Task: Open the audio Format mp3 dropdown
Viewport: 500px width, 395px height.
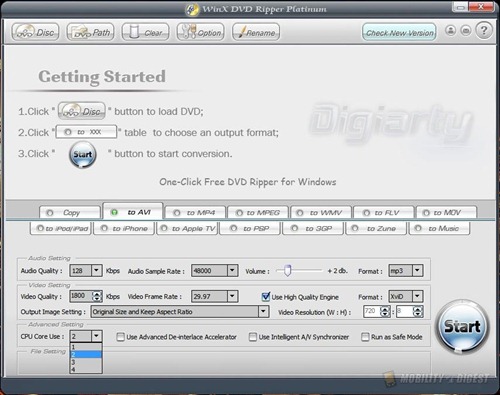Action: click(x=417, y=270)
